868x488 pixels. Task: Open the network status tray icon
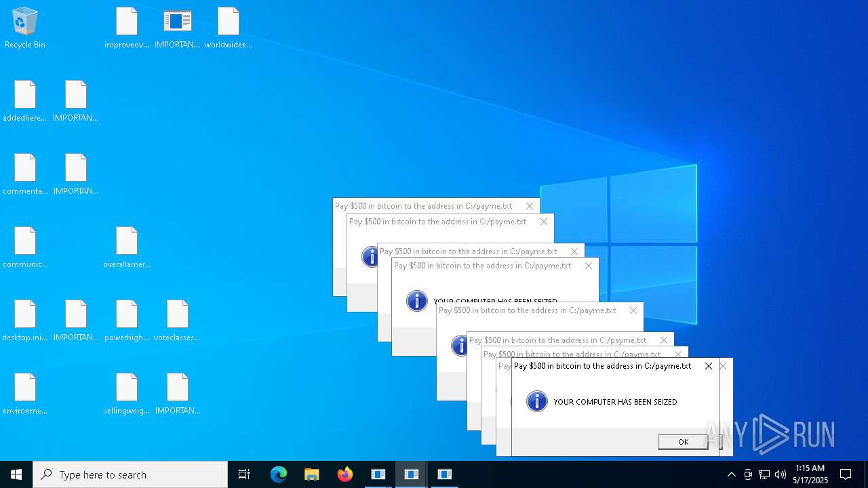764,474
